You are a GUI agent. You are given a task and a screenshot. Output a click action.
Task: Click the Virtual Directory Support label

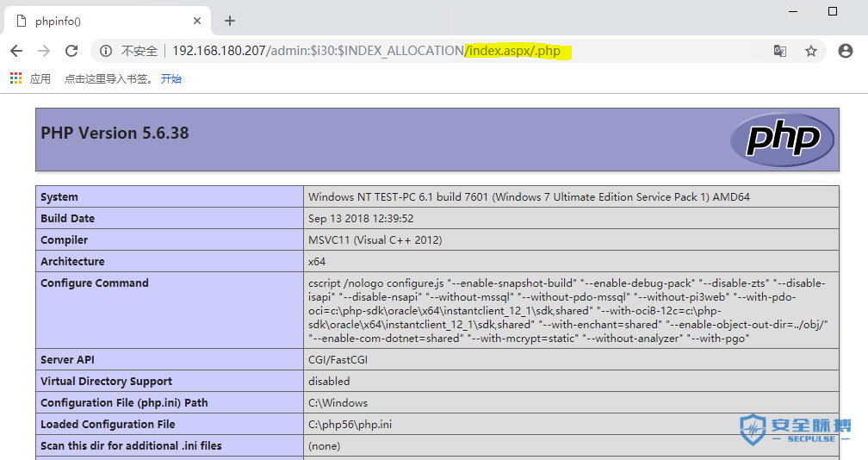tap(106, 382)
